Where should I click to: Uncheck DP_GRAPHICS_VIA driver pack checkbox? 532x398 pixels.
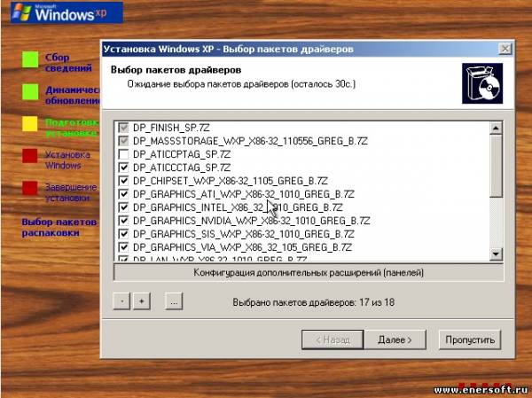[123, 247]
